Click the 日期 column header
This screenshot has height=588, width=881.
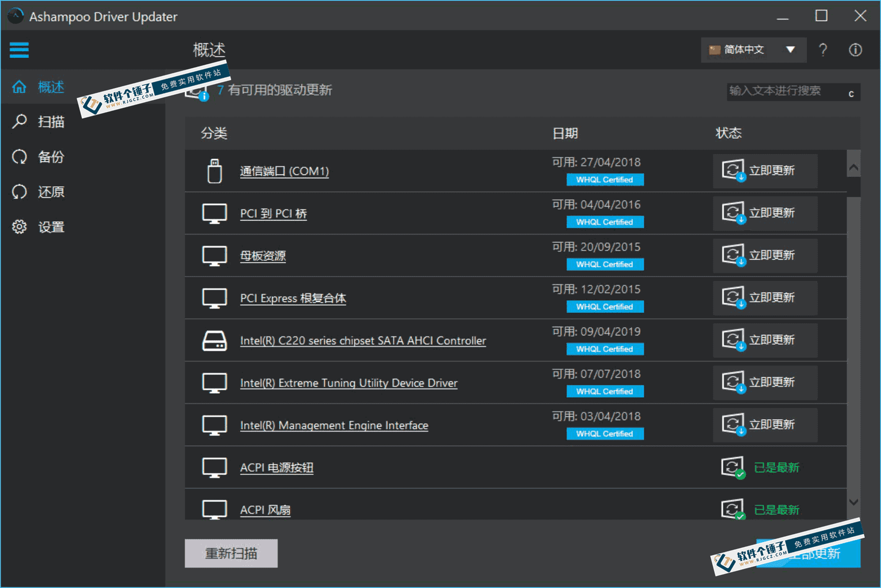pos(565,133)
